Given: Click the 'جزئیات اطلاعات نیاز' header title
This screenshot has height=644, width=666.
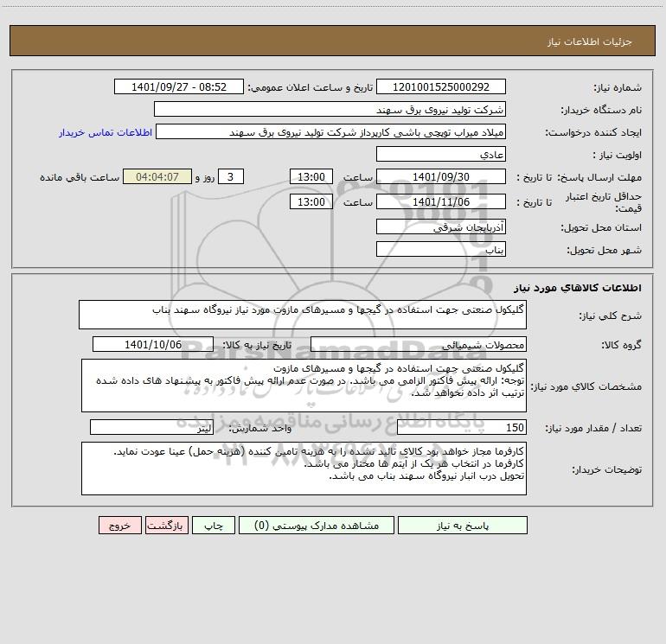Looking at the screenshot, I should click(590, 41).
